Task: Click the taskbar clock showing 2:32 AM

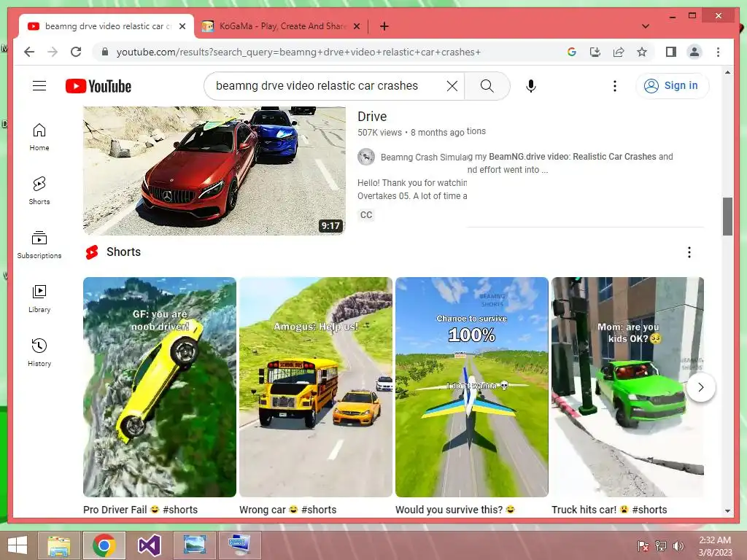Action: point(715,546)
